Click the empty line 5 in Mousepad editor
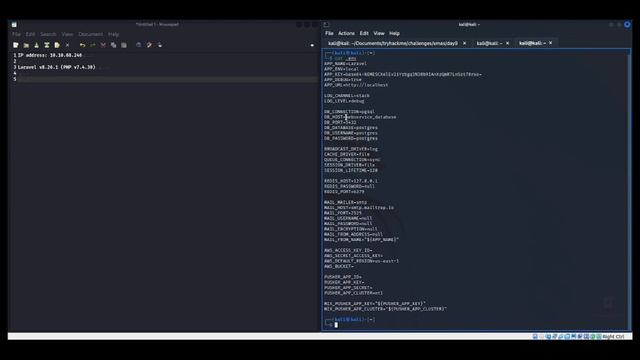The image size is (640, 360). [167, 79]
